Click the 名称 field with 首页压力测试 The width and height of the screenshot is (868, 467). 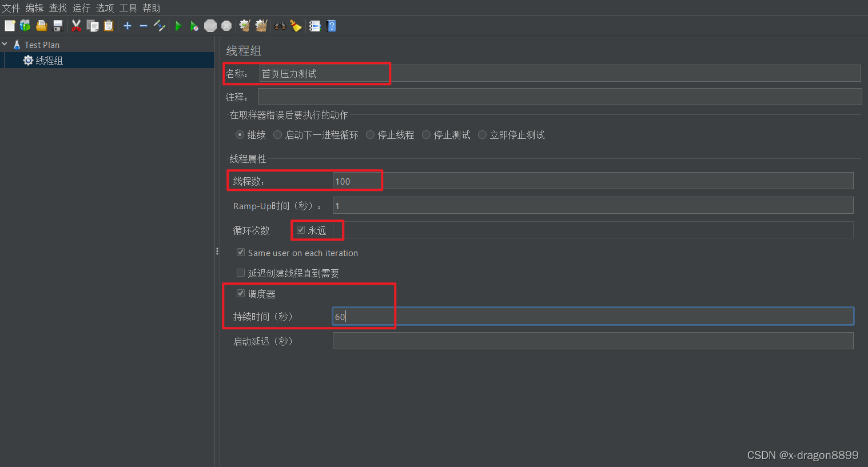pos(560,73)
